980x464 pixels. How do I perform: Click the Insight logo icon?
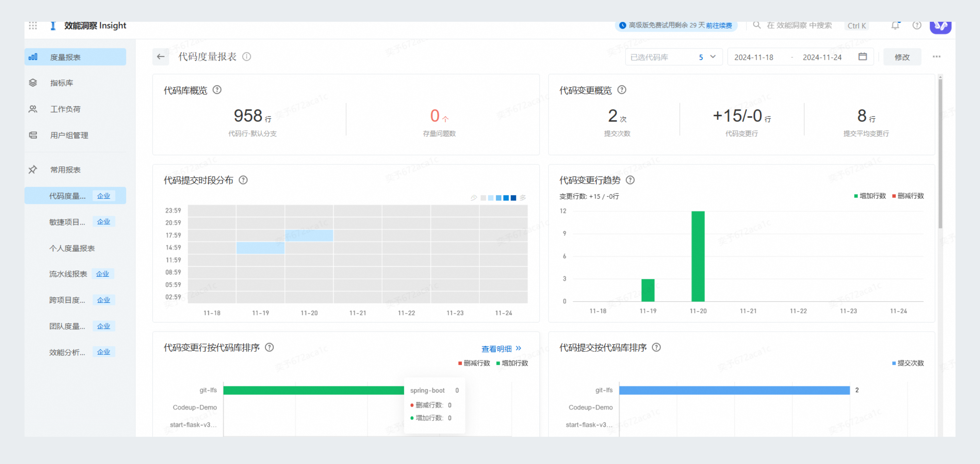(x=53, y=26)
